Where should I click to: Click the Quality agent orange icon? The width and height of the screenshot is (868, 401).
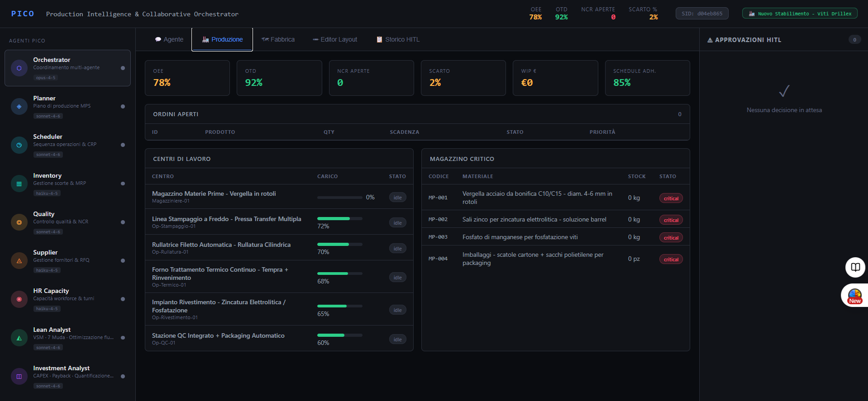19,222
